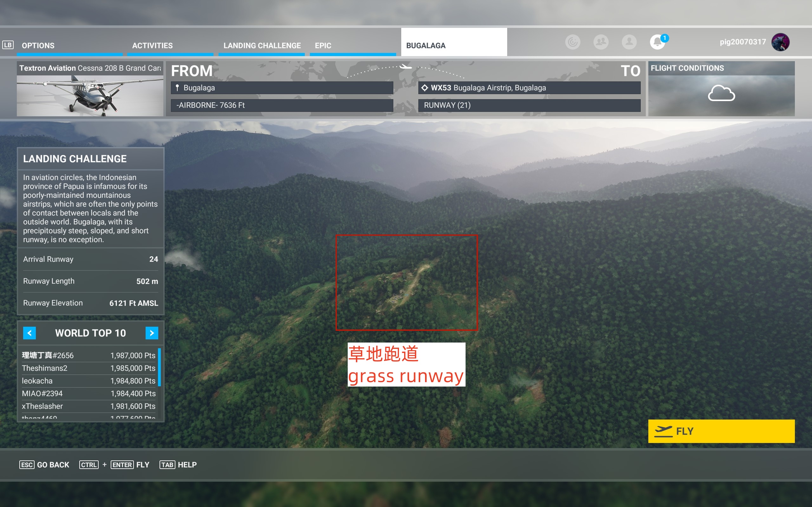This screenshot has height=507, width=812.
Task: Open the notifications bell icon
Action: (x=657, y=42)
